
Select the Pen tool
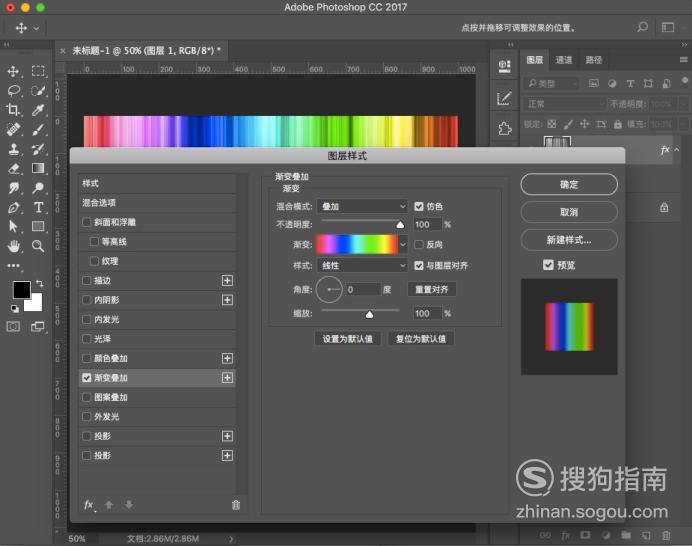(13, 207)
